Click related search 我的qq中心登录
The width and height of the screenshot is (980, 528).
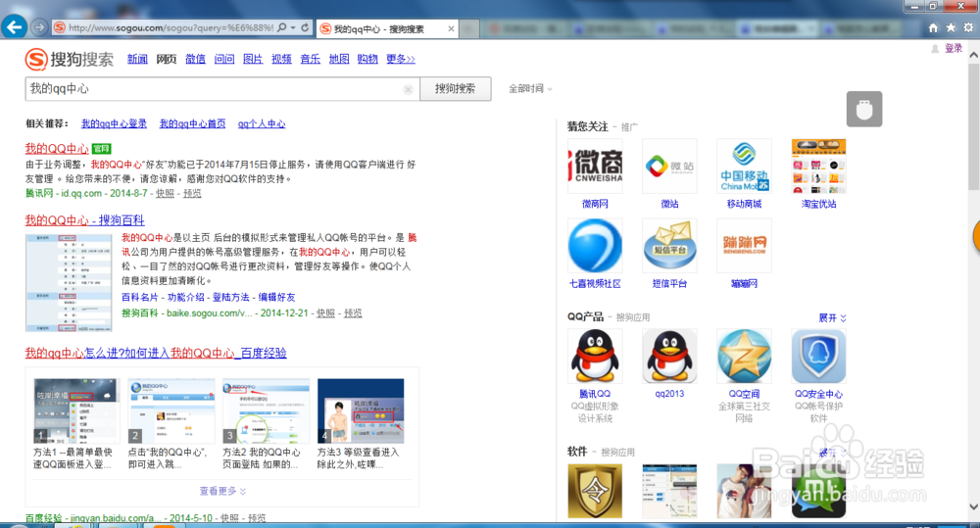pos(114,123)
